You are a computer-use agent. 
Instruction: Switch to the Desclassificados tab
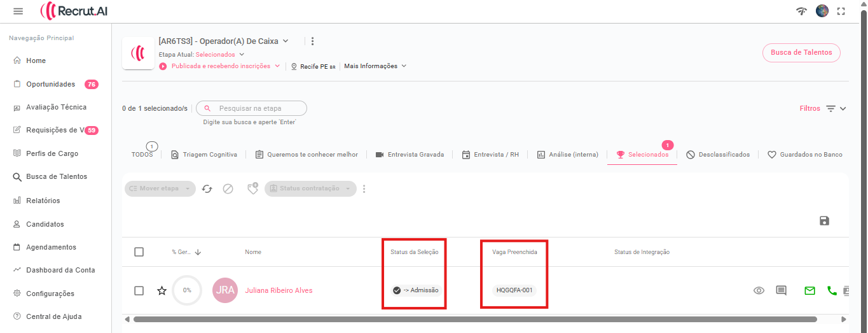tap(718, 155)
